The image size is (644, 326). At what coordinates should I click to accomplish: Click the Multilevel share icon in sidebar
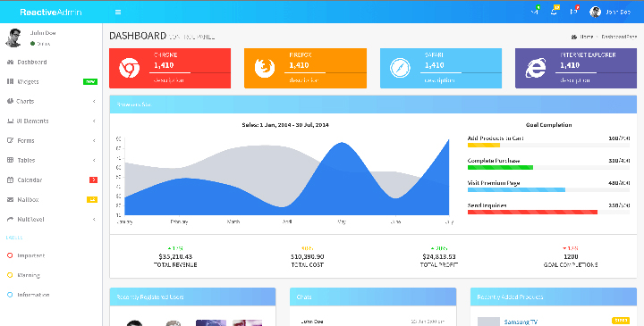10,220
